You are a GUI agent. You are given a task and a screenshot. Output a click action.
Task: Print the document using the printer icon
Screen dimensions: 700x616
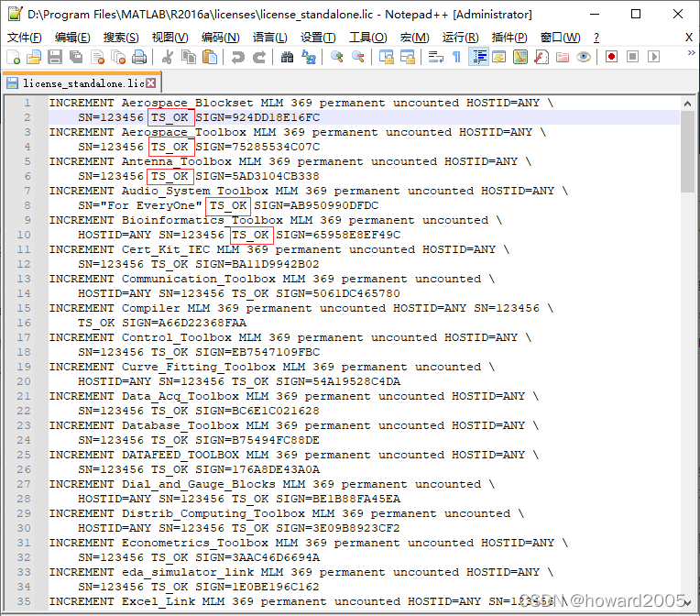click(139, 57)
